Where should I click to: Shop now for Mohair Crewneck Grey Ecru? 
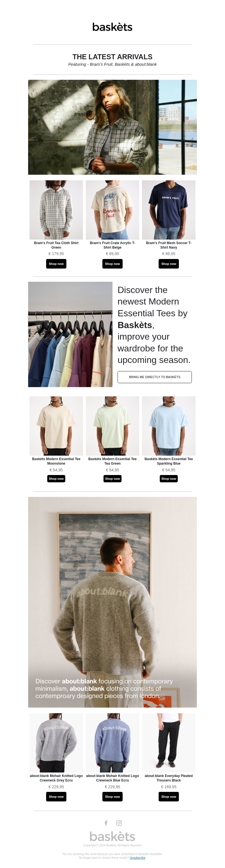click(56, 797)
